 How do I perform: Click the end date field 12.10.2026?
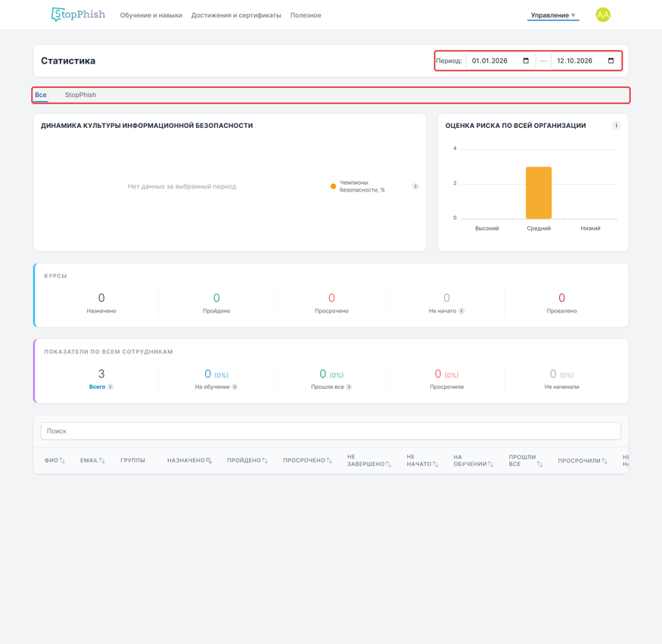[x=585, y=61]
